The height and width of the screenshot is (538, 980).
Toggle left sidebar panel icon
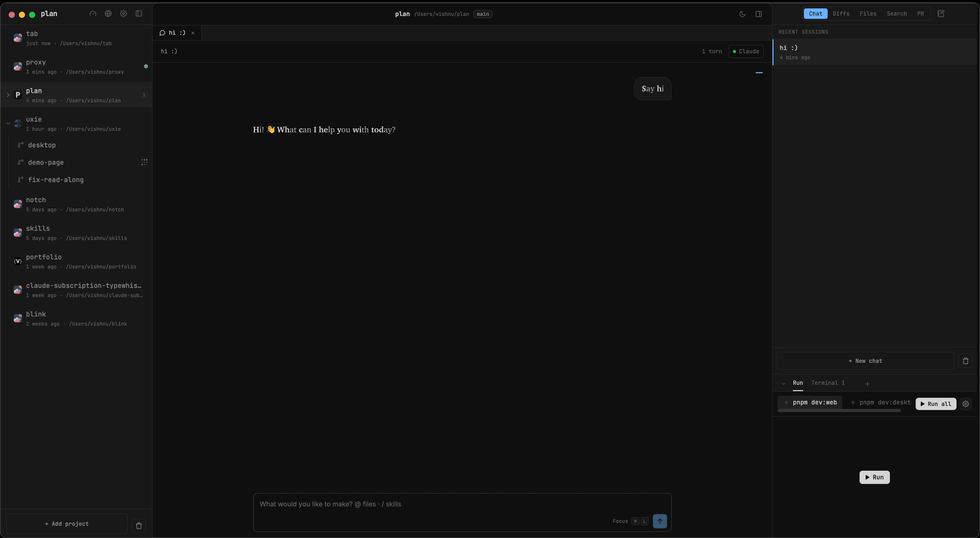click(139, 14)
